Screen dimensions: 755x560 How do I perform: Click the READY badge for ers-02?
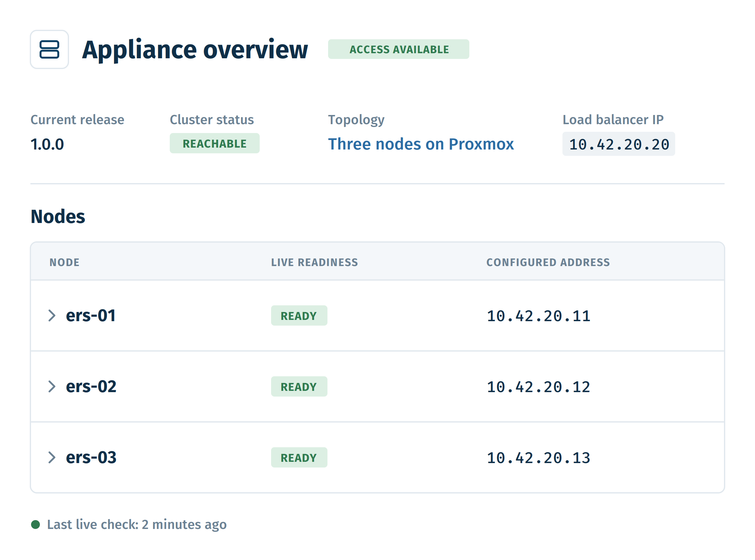(x=299, y=386)
